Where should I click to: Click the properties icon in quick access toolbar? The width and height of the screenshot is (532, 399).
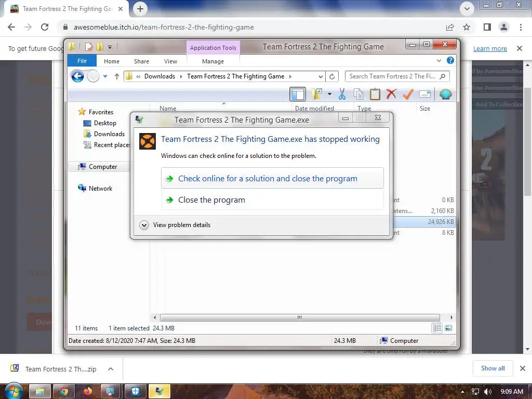click(x=88, y=47)
